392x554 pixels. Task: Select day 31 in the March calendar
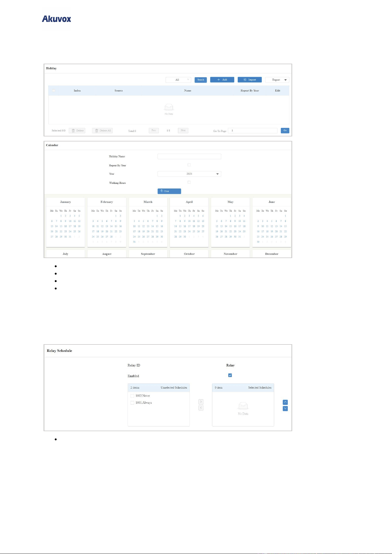tap(134, 242)
